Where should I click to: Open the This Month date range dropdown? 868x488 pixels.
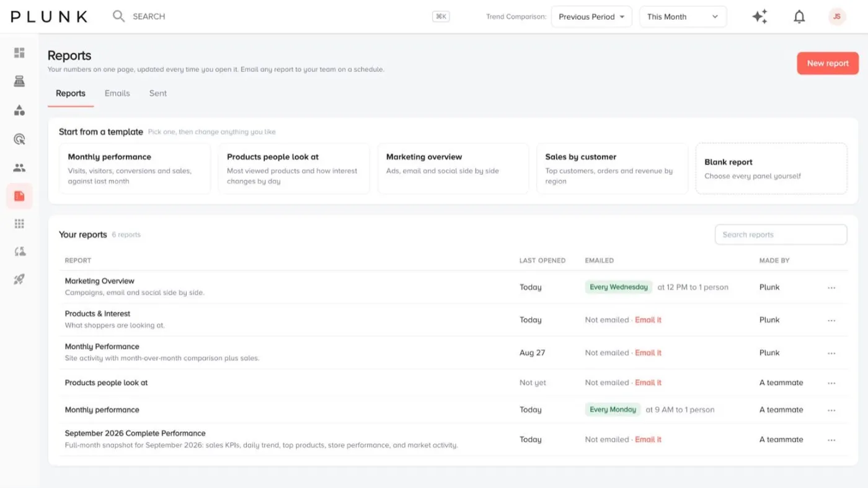[x=683, y=17]
